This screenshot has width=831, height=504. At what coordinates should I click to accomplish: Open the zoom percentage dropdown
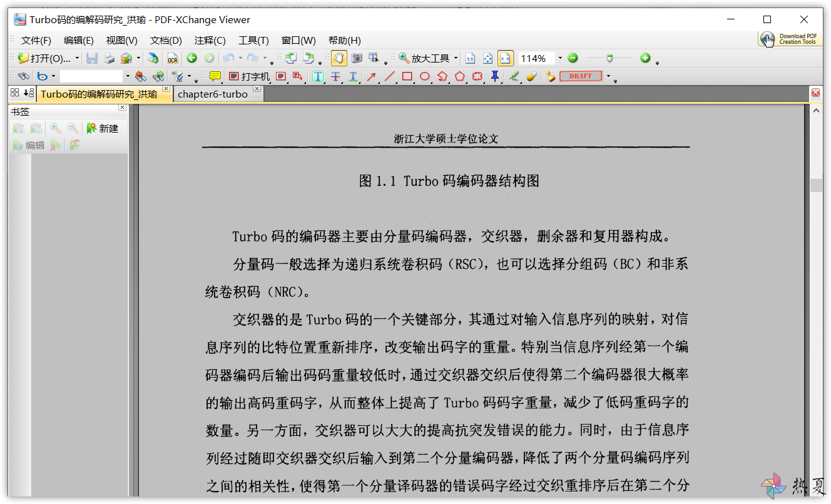click(560, 58)
